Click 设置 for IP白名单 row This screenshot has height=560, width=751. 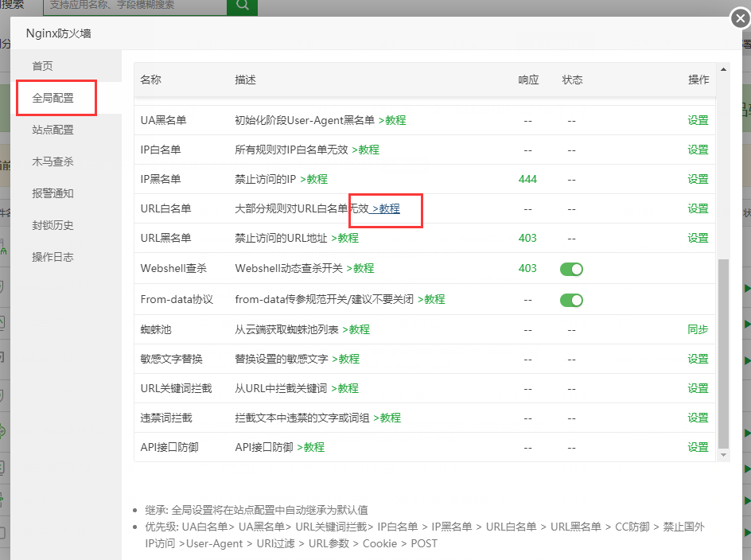(698, 150)
